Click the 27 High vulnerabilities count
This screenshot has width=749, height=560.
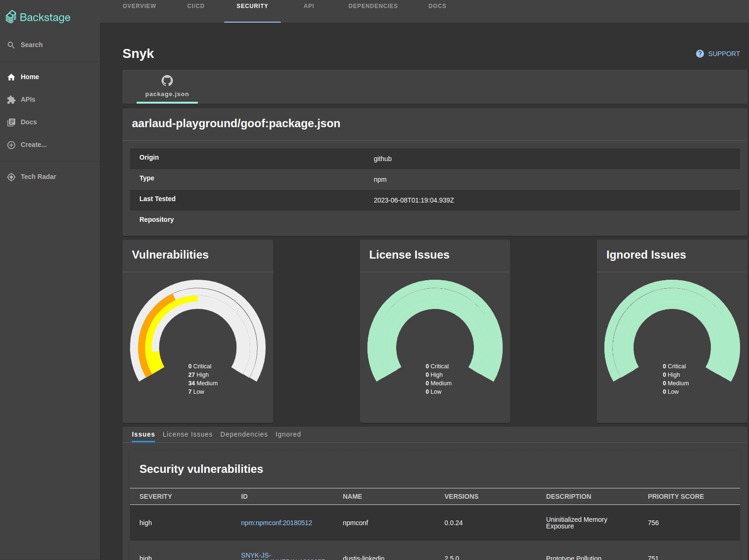(x=198, y=375)
